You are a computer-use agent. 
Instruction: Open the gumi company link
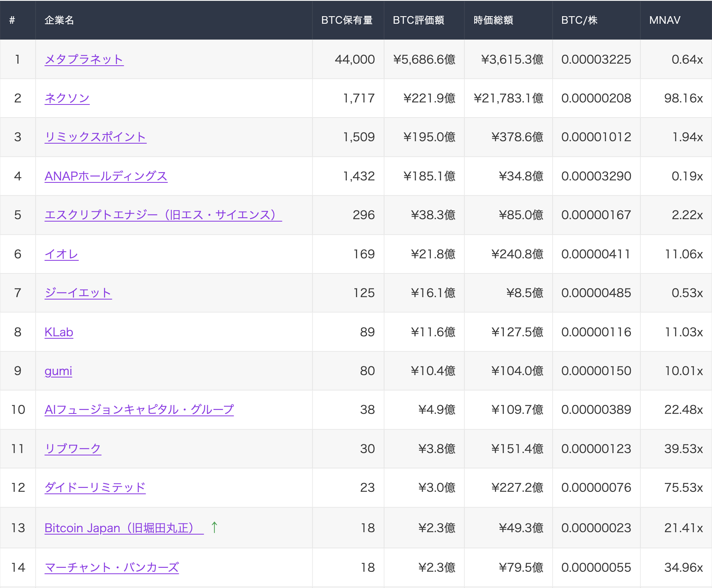click(x=58, y=371)
